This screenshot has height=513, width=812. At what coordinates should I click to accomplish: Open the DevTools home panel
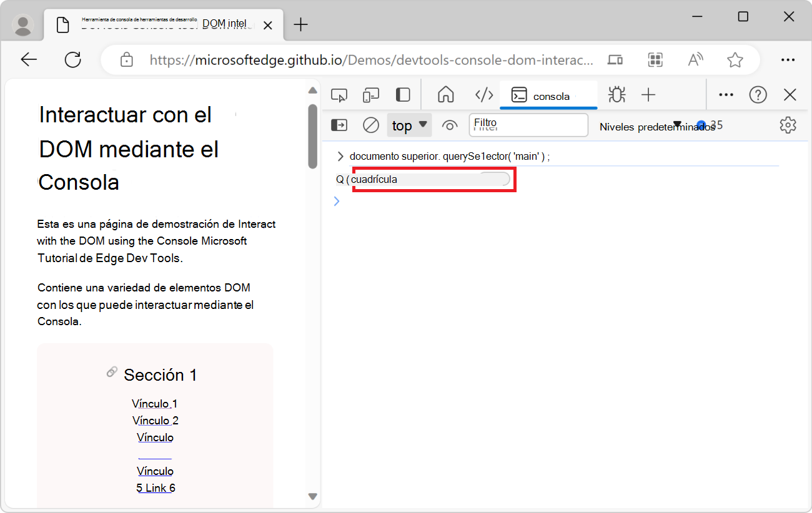pos(446,95)
